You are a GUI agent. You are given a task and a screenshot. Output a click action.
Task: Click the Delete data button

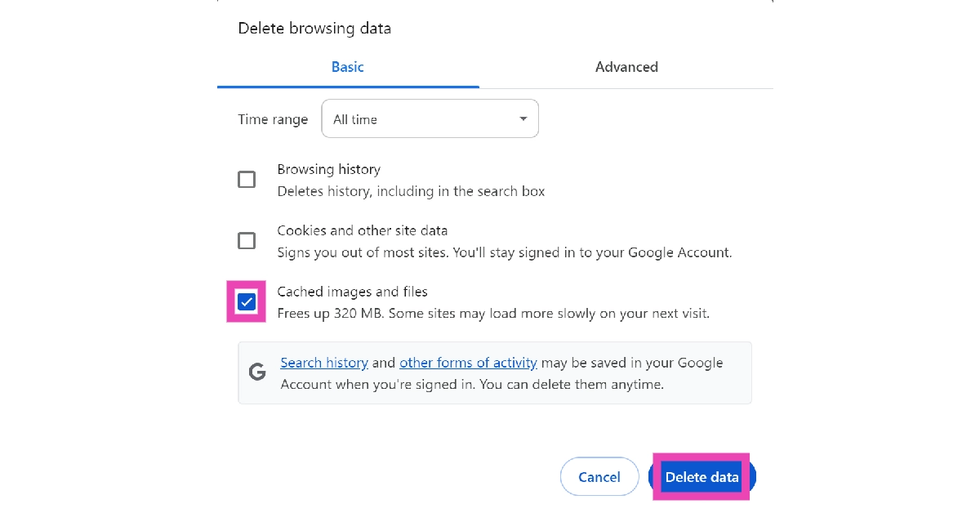tap(702, 477)
